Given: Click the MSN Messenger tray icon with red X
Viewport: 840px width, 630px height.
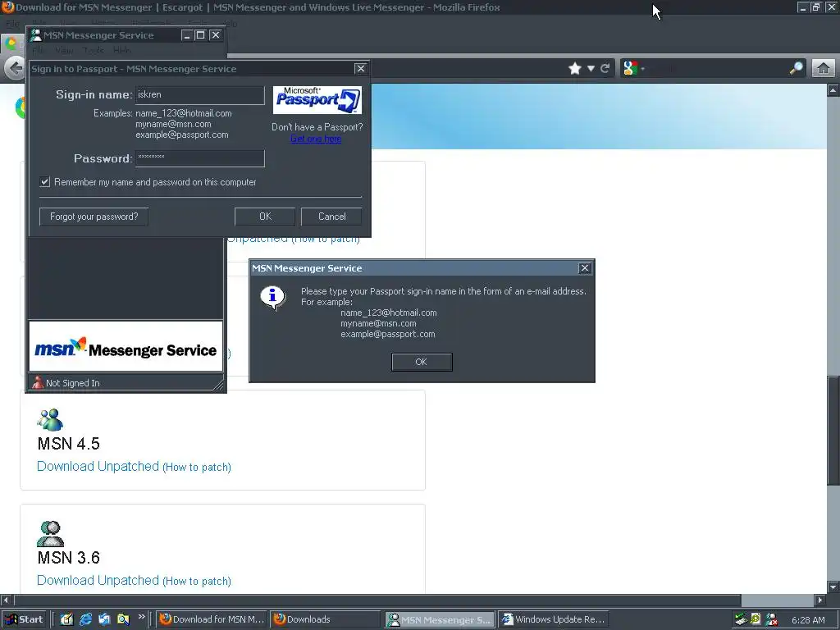Looking at the screenshot, I should (x=771, y=619).
